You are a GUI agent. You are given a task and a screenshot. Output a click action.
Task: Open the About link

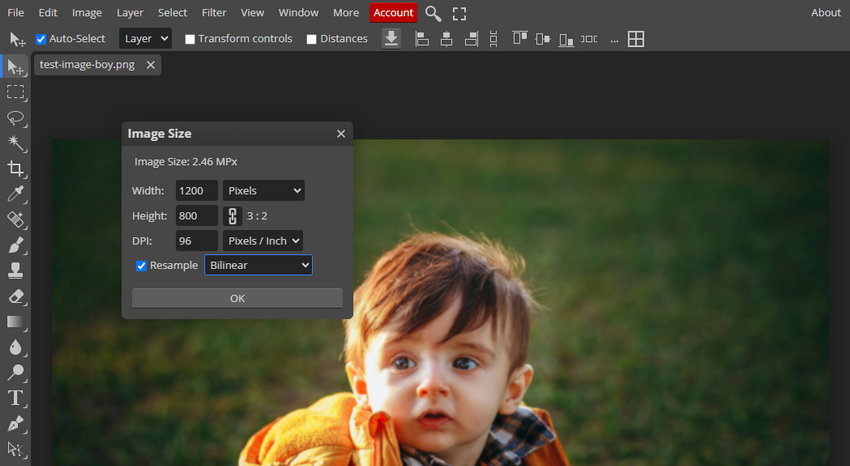coord(826,12)
